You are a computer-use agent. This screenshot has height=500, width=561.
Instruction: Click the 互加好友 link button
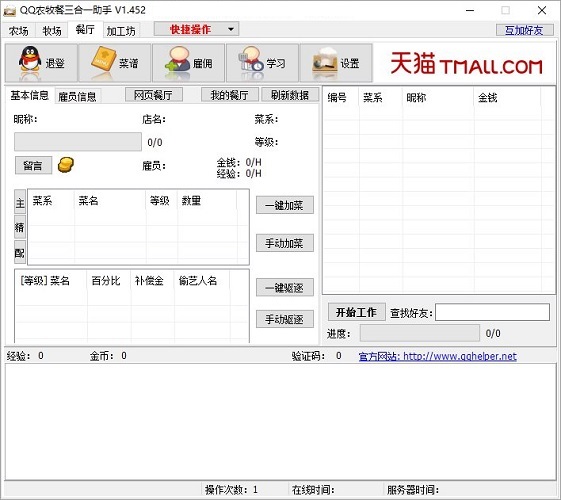coord(524,30)
